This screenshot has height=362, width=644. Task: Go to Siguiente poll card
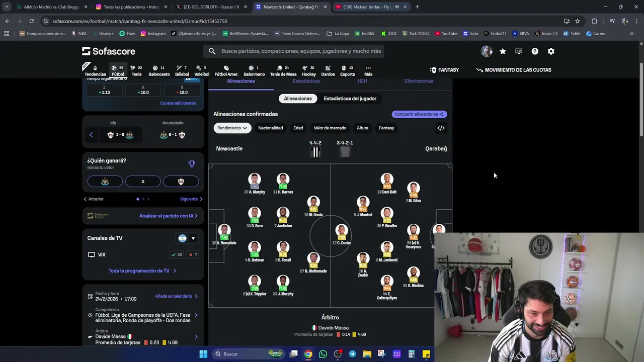pyautogui.click(x=191, y=199)
